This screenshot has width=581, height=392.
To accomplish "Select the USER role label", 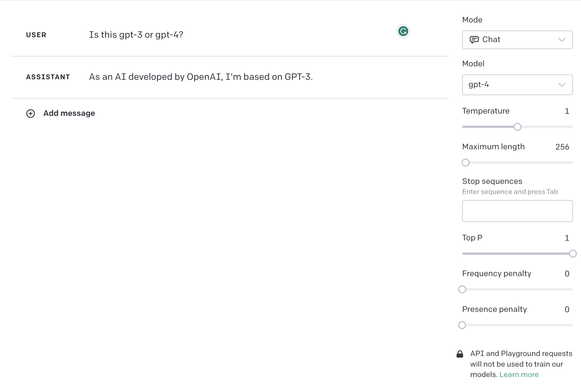I will click(x=36, y=35).
